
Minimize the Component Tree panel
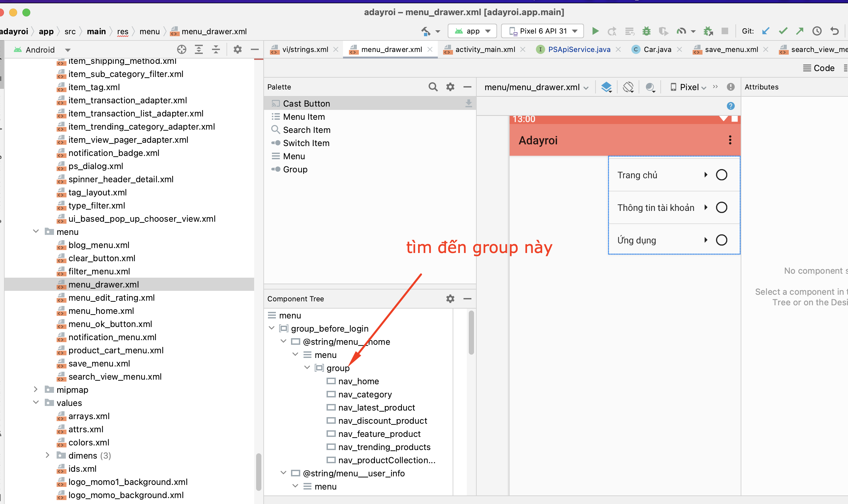467,298
